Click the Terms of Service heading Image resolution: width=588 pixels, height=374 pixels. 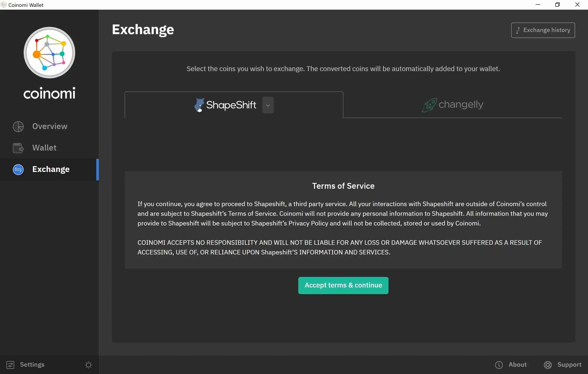343,186
